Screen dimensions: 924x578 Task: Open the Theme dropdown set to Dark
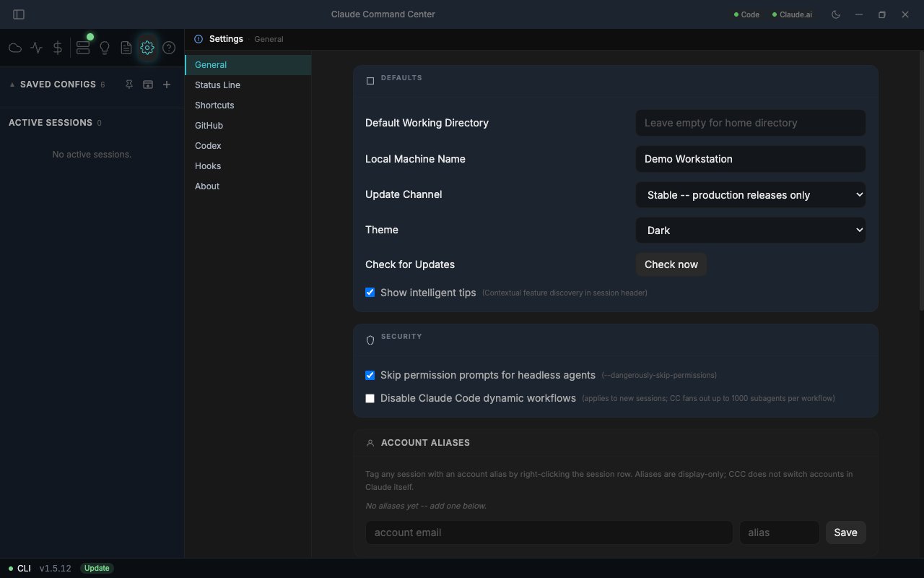click(751, 230)
